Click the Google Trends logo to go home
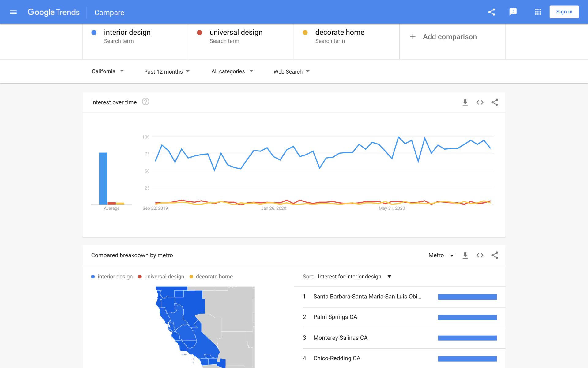The height and width of the screenshot is (368, 588). point(53,12)
